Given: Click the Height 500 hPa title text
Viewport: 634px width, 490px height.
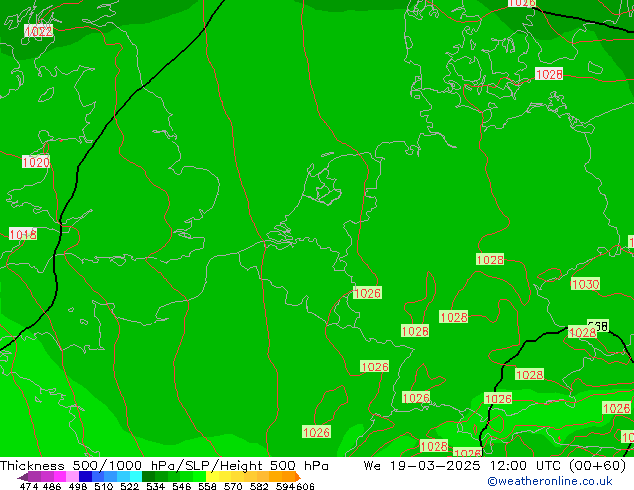Looking at the screenshot, I should tap(274, 466).
